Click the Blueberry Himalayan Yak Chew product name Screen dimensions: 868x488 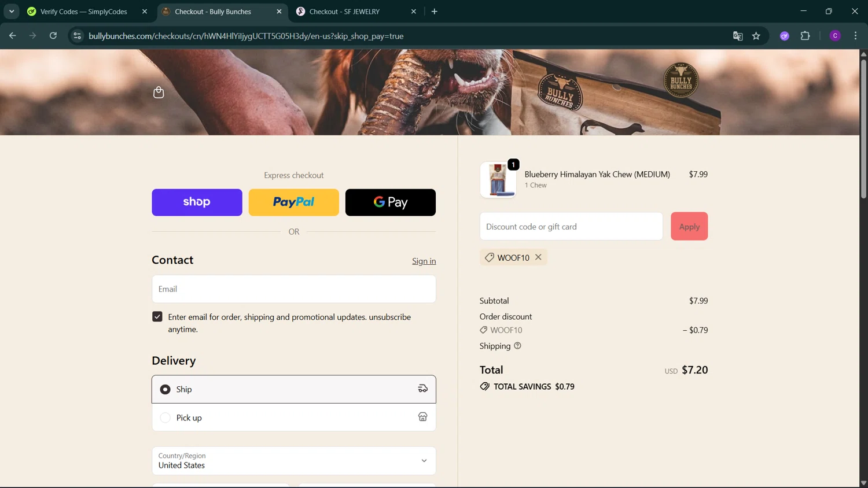point(597,174)
